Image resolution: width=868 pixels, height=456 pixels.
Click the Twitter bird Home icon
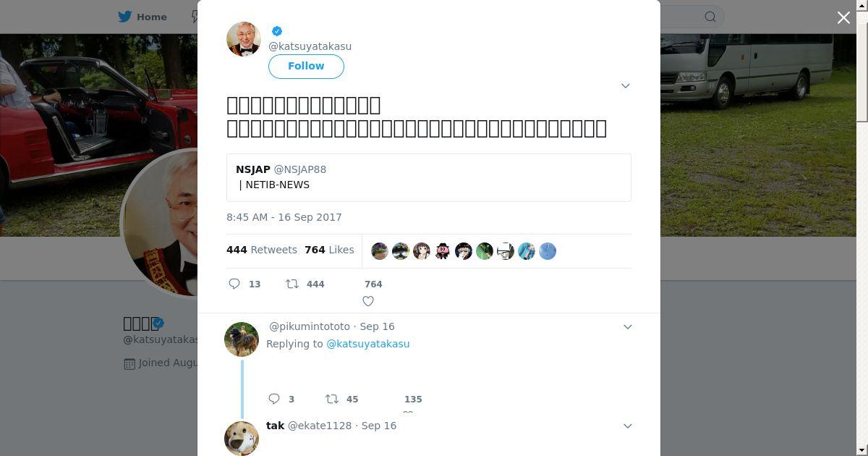pyautogui.click(x=127, y=17)
